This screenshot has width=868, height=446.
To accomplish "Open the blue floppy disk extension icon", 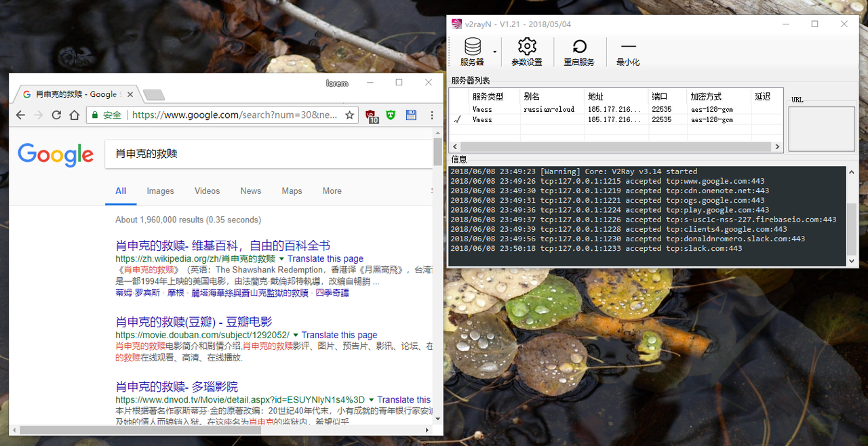I will click(411, 115).
